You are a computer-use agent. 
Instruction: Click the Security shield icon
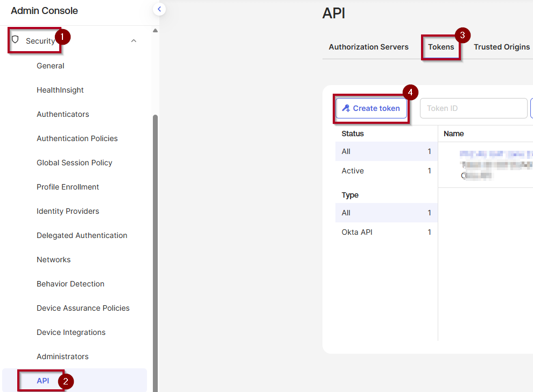(x=15, y=40)
